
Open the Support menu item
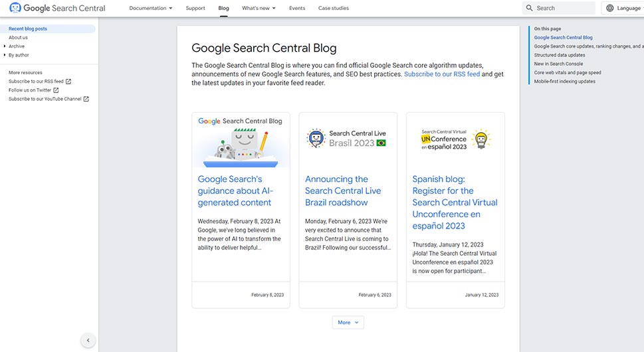tap(195, 8)
